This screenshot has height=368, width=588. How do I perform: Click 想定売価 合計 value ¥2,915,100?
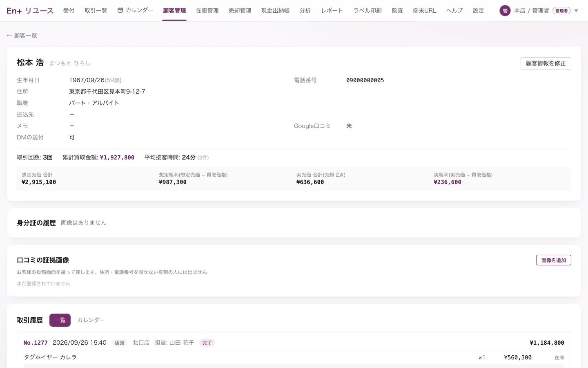tap(39, 182)
